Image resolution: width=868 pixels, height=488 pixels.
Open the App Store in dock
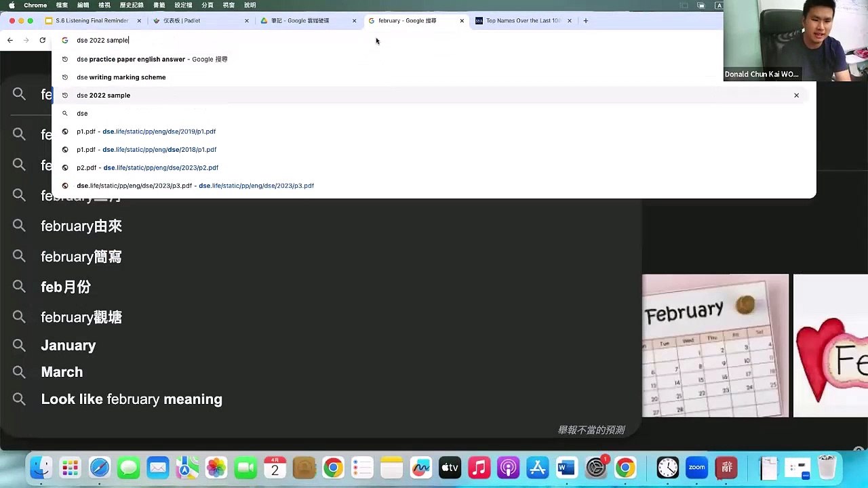coord(537,468)
